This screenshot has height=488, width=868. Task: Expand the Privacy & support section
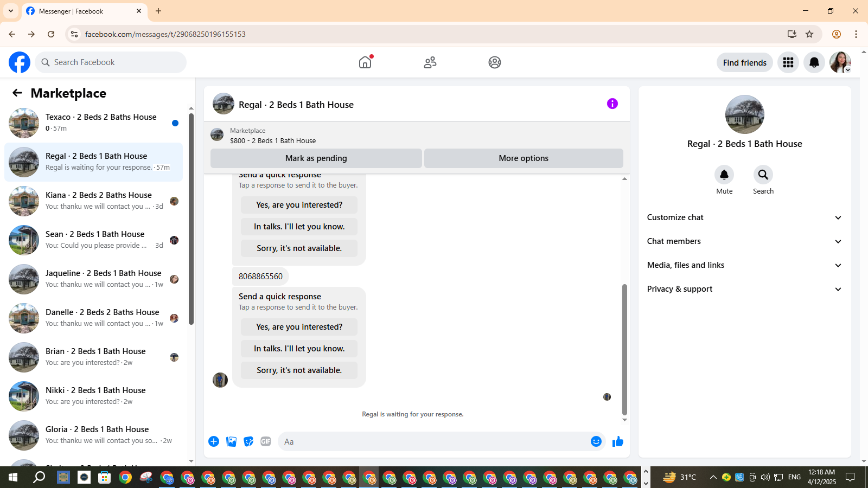(745, 289)
